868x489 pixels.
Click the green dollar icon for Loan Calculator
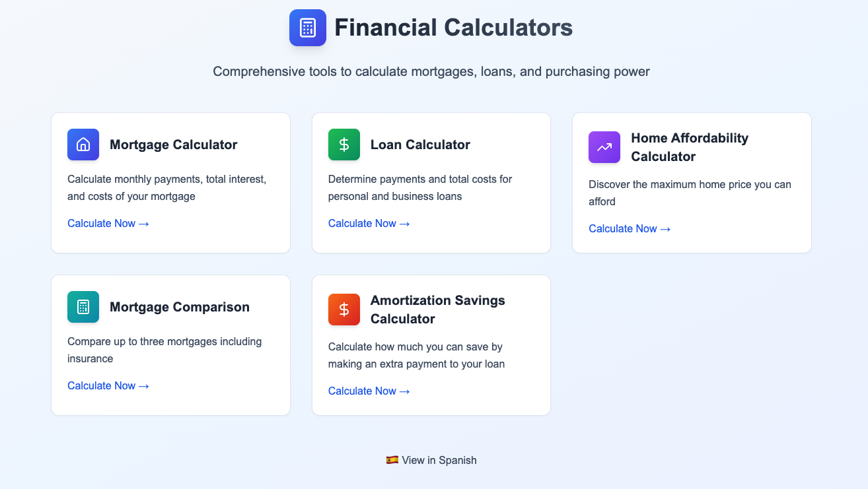point(344,145)
